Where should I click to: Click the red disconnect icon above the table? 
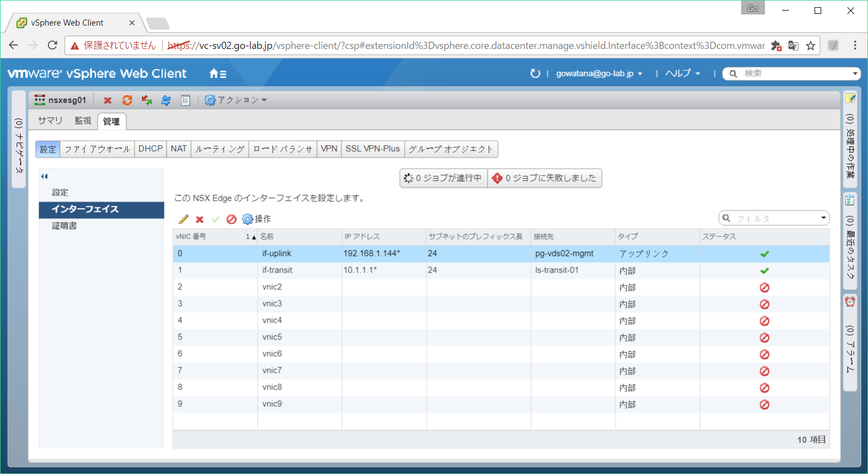232,219
